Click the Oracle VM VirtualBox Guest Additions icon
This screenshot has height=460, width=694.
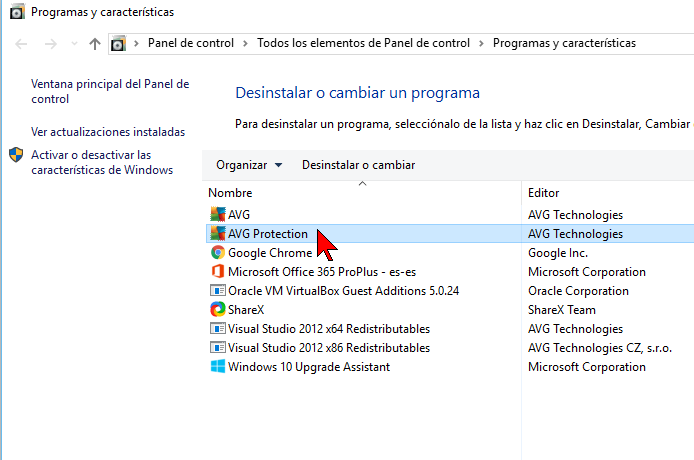pos(217,291)
